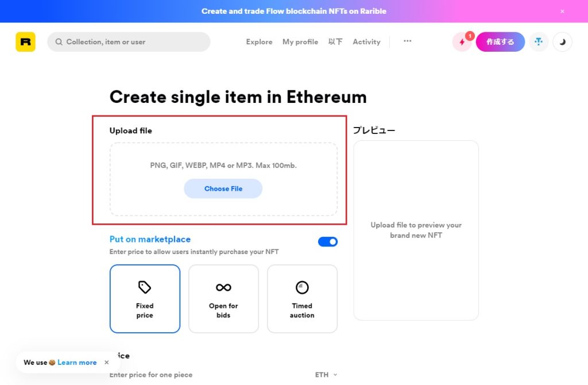This screenshot has height=385, width=588.
Task: Select the Open for bids option
Action: 223,299
